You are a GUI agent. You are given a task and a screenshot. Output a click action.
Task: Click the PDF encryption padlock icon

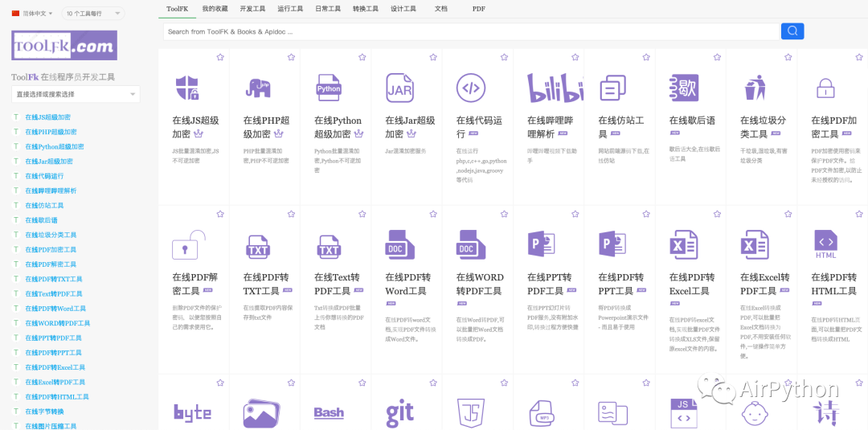[x=825, y=87]
